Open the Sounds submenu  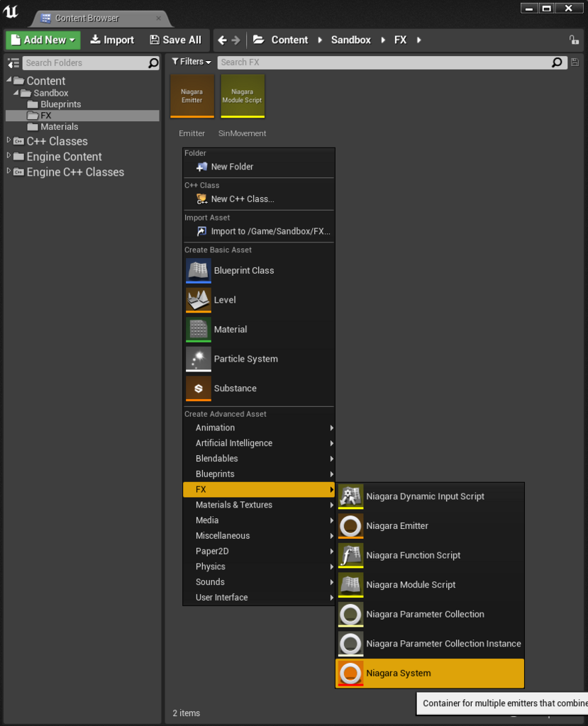tap(259, 582)
